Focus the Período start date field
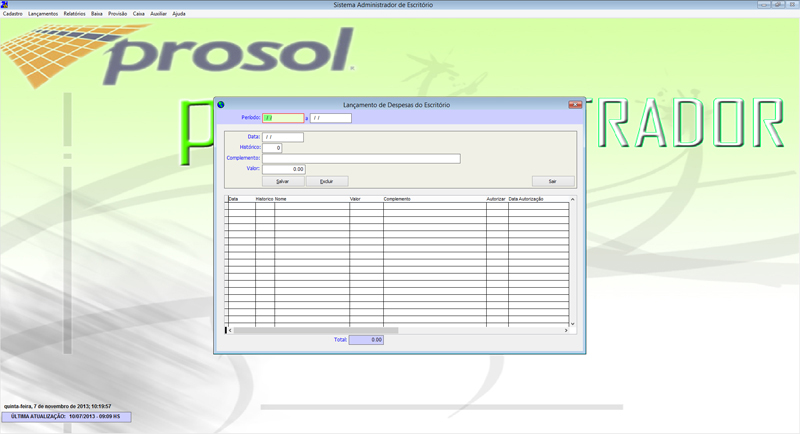 click(283, 118)
